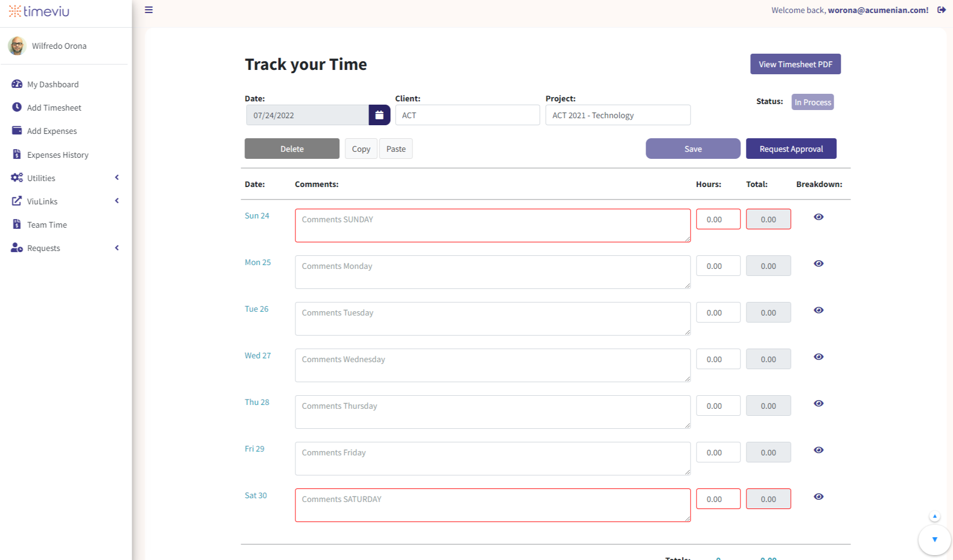
Task: Click the small scroll-up arrow button
Action: [934, 516]
